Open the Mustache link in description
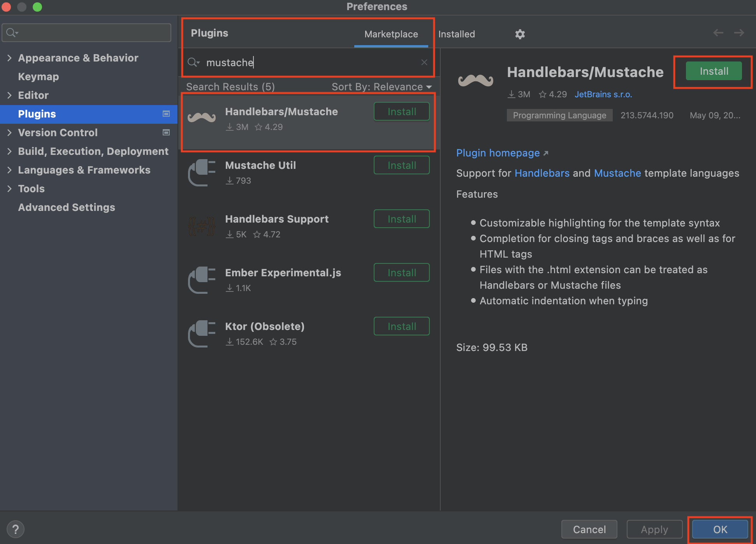Viewport: 756px width, 544px height. click(617, 173)
